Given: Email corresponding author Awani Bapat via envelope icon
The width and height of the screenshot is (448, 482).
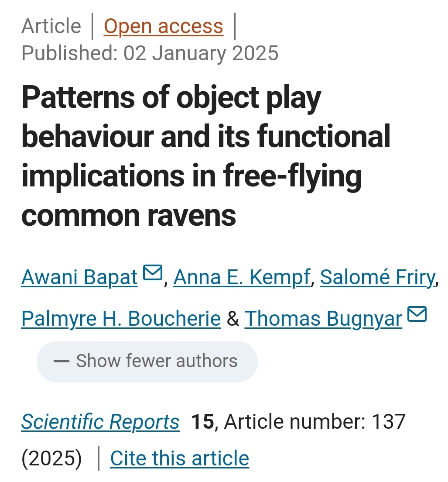Looking at the screenshot, I should pos(153,273).
